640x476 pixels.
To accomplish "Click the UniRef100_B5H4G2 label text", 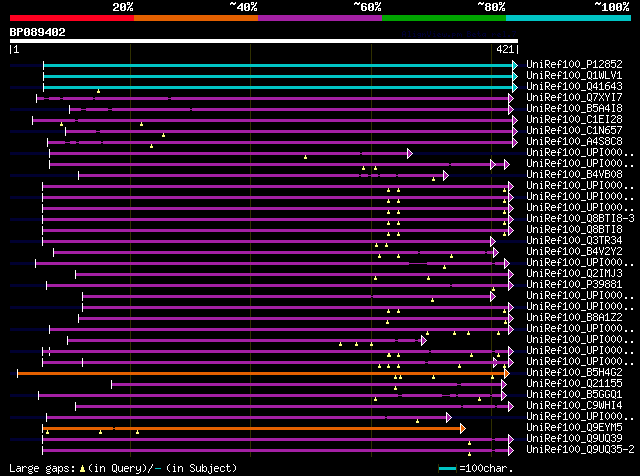I will pyautogui.click(x=574, y=373).
